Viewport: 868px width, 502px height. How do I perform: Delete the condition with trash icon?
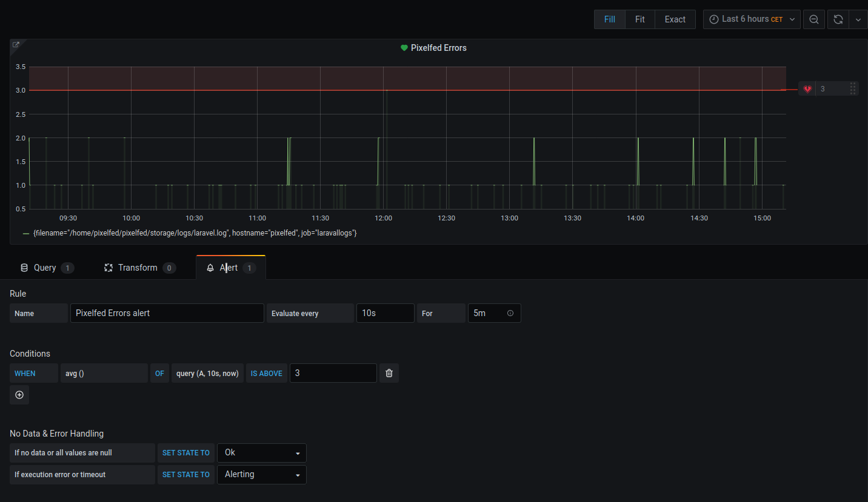389,373
